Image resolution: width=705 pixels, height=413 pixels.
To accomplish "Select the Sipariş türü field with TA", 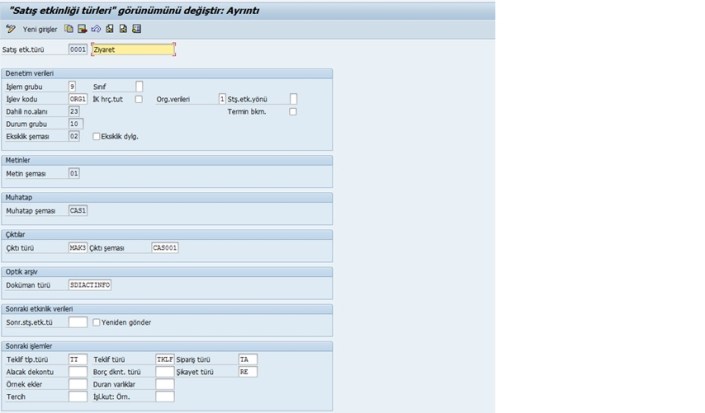I will (247, 359).
